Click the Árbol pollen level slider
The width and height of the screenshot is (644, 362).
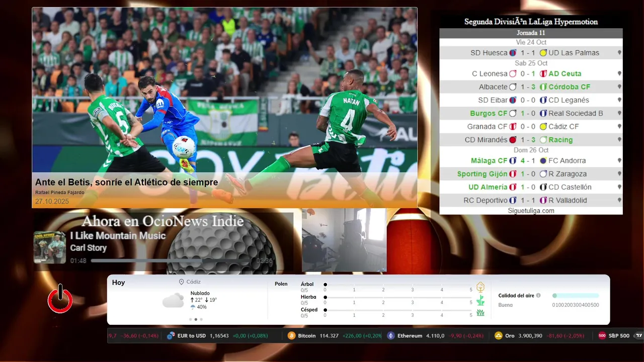pos(398,285)
